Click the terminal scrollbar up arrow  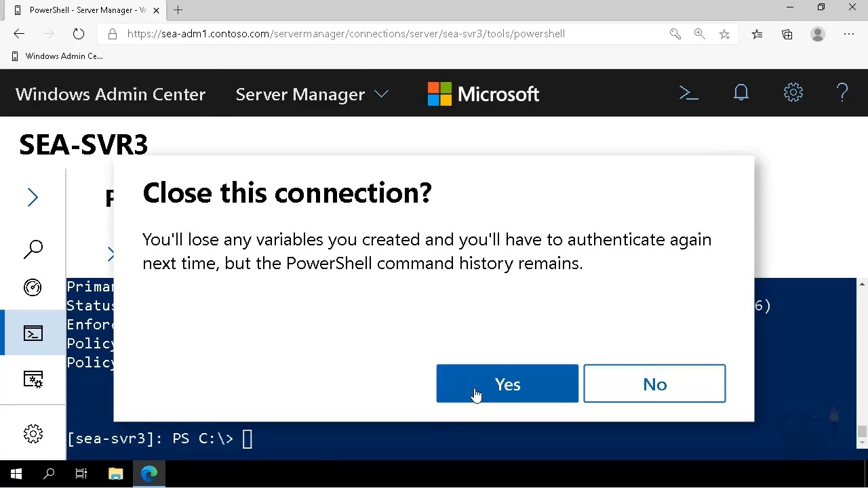(x=862, y=283)
